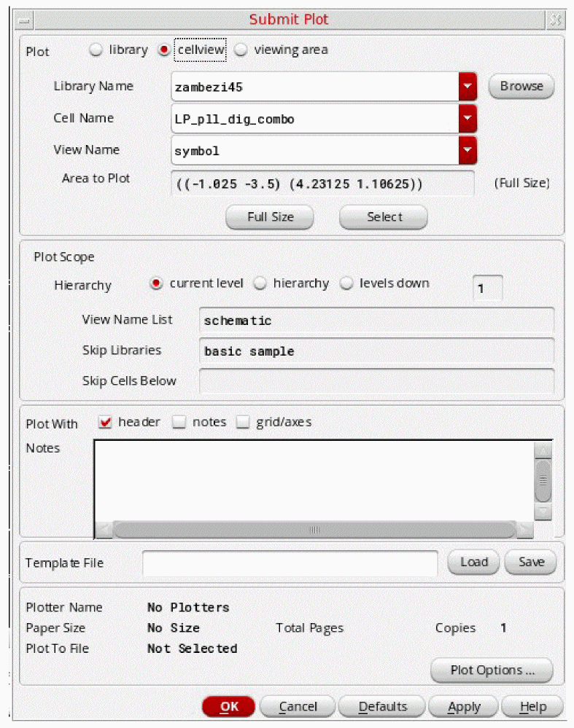Cancel the Submit Plot dialog
Viewport: 574px width, 728px height.
pyautogui.click(x=298, y=707)
